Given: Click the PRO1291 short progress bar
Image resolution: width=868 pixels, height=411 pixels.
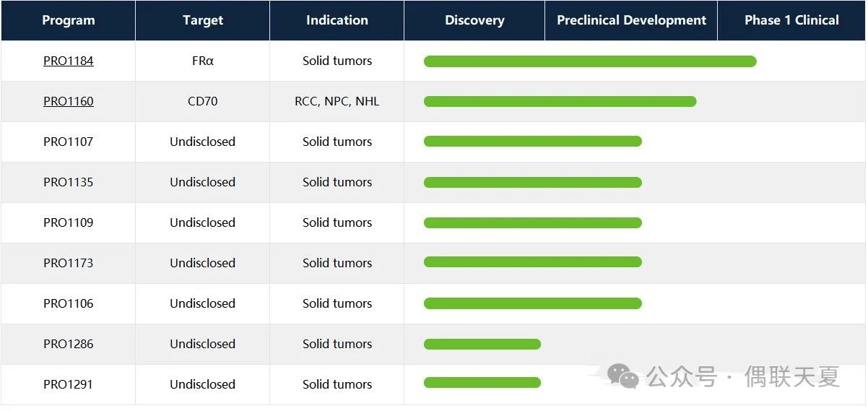Looking at the screenshot, I should click(x=482, y=383).
